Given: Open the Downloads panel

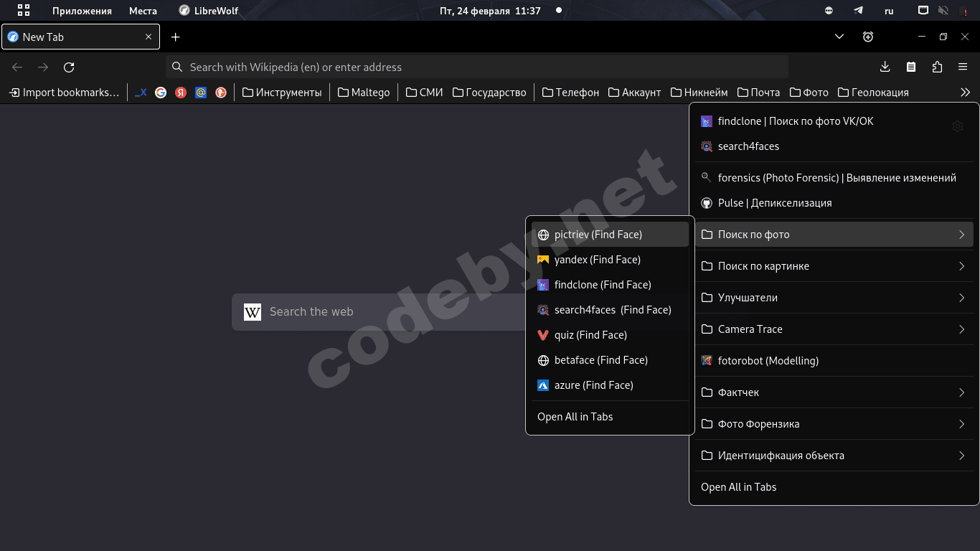Looking at the screenshot, I should [x=885, y=67].
